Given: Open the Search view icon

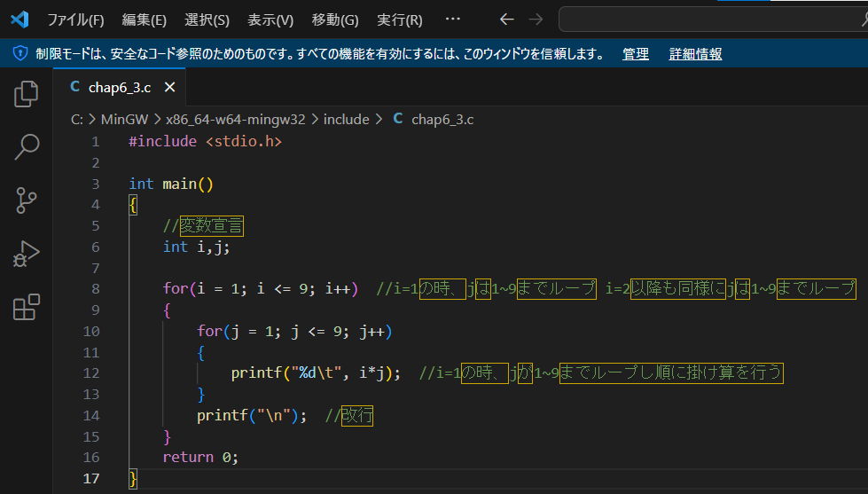Looking at the screenshot, I should click(x=26, y=146).
